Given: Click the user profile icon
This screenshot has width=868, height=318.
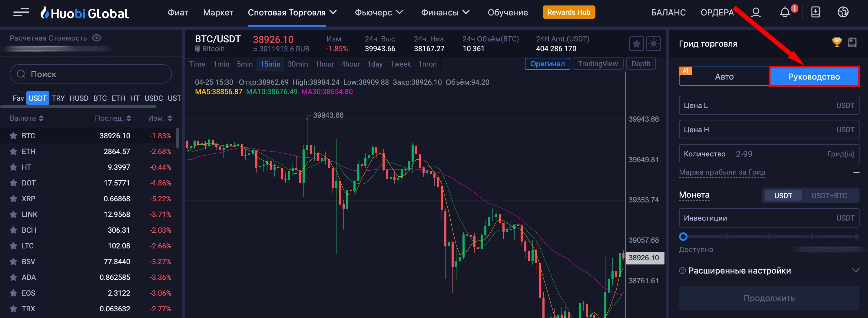Looking at the screenshot, I should tap(756, 12).
